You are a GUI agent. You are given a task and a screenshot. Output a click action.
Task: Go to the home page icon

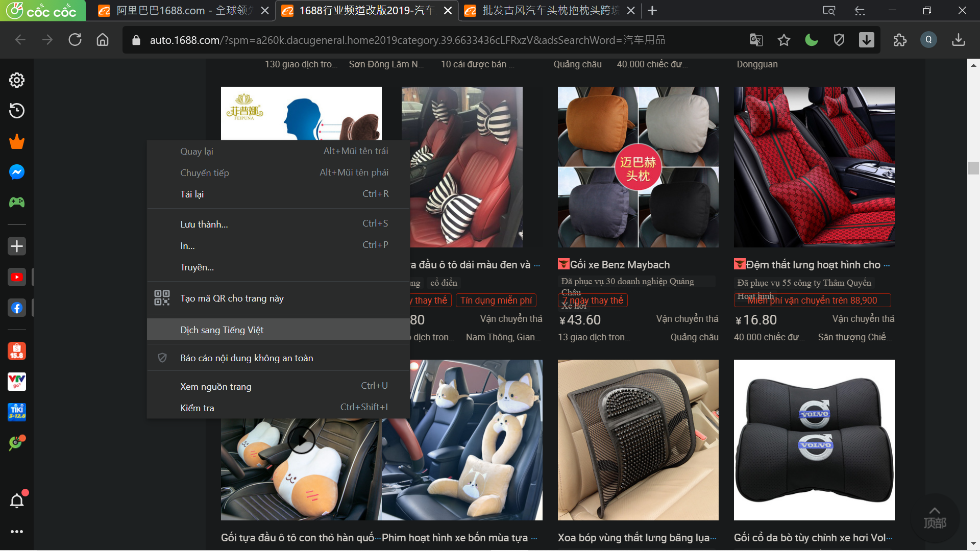(103, 40)
